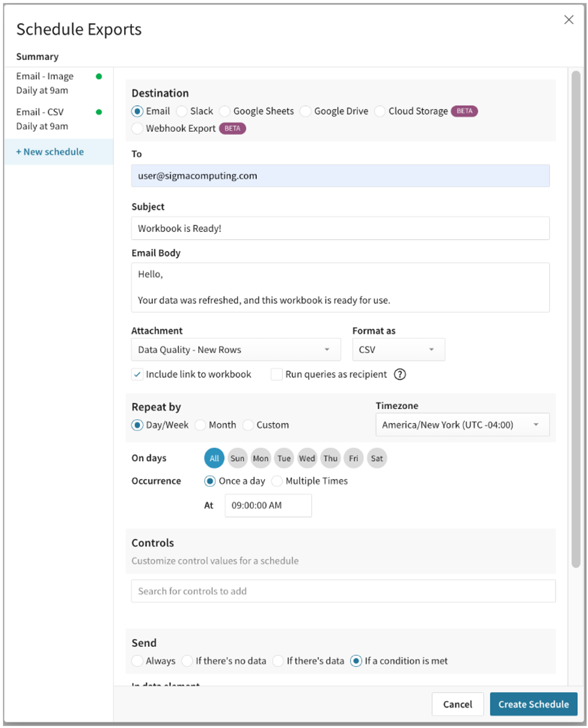This screenshot has width=588, height=728.
Task: Click Search for controls to add field
Action: click(343, 591)
